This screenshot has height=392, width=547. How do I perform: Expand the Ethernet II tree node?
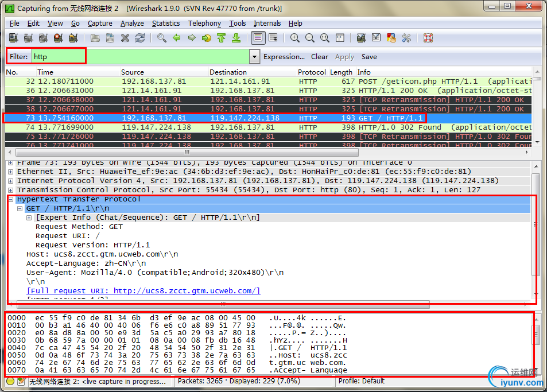11,172
